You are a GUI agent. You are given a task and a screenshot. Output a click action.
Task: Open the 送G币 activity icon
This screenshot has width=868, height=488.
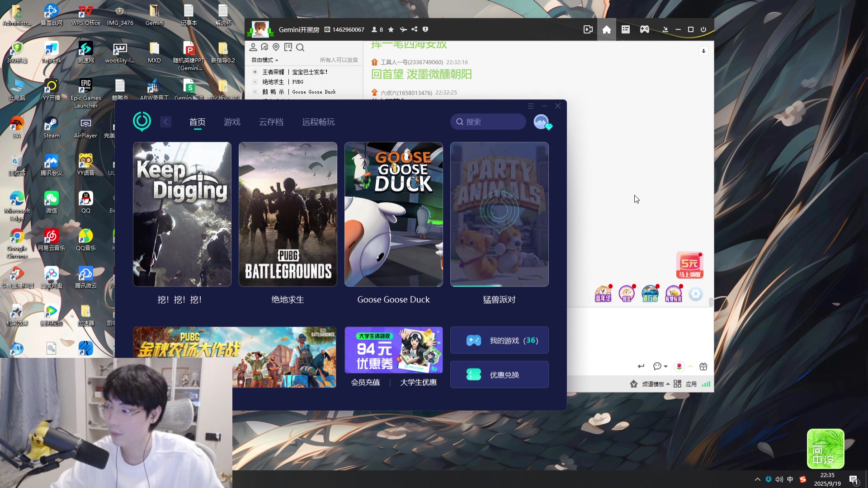point(650,294)
